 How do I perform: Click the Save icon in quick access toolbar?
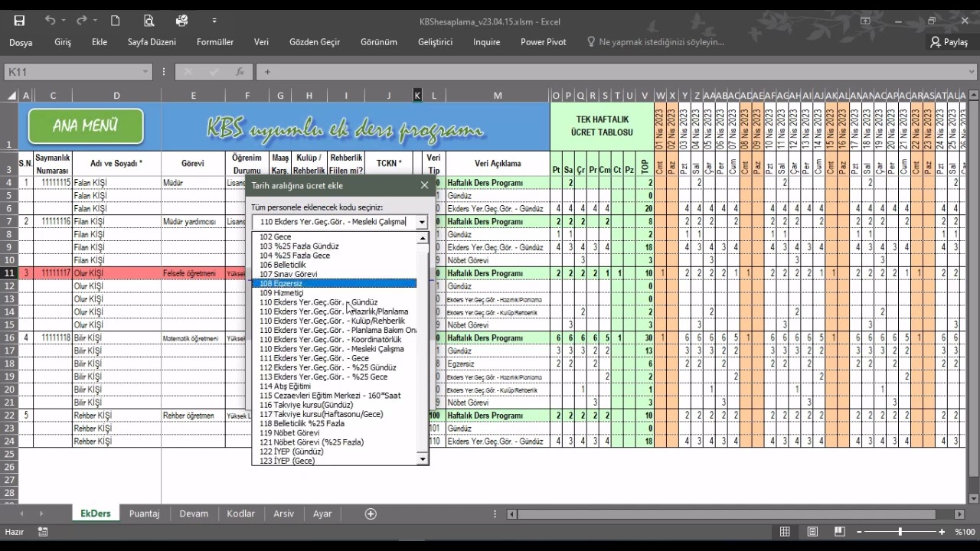(19, 21)
